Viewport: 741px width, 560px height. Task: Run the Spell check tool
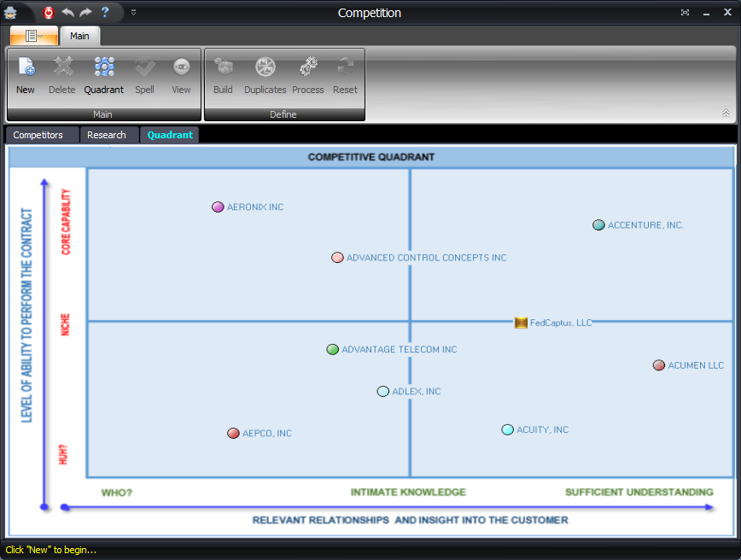pyautogui.click(x=144, y=67)
